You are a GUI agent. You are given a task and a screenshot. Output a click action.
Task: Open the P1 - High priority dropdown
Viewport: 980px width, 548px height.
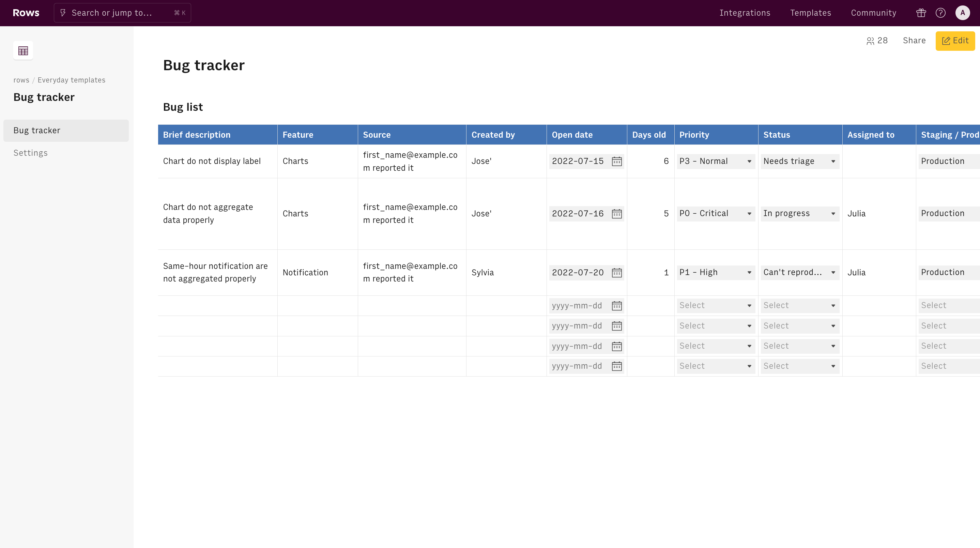coord(716,273)
